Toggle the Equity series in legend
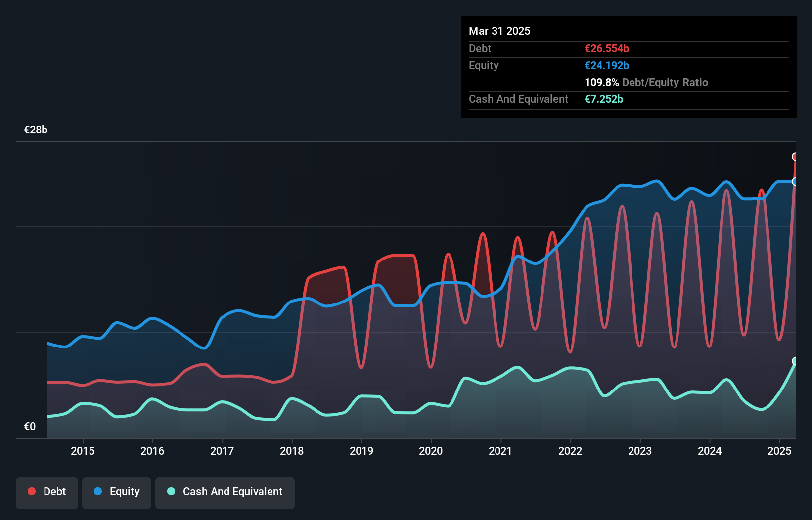 [x=117, y=492]
